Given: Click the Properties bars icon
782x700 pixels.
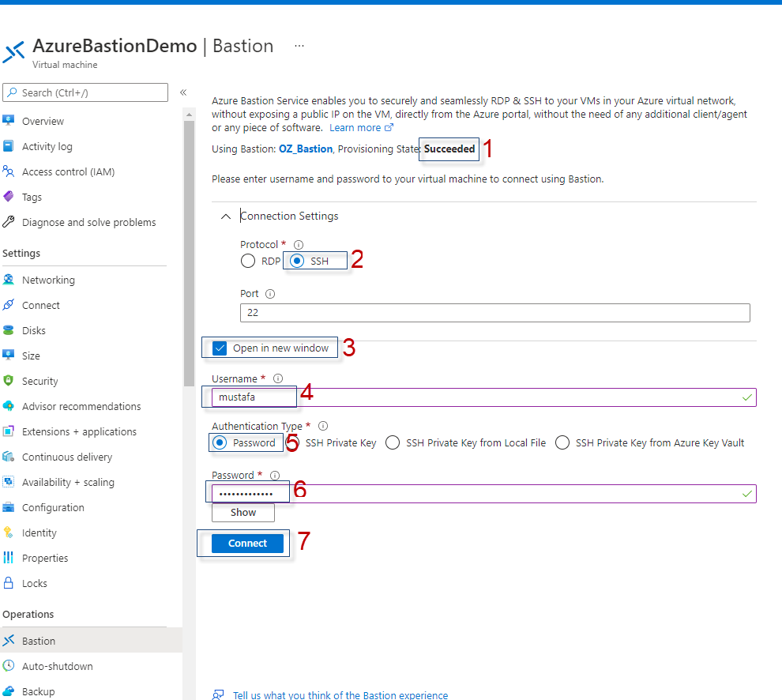Looking at the screenshot, I should [9, 558].
